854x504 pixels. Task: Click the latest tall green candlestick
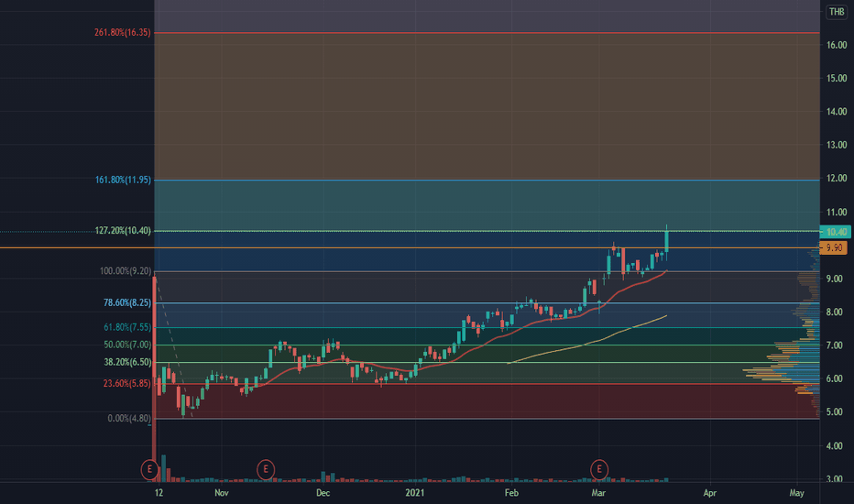(666, 241)
